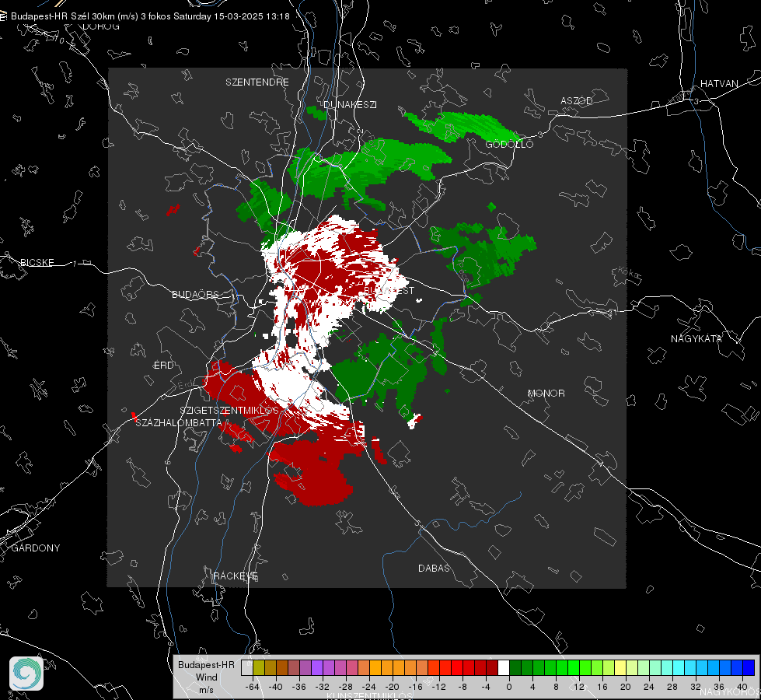Click the SZENTENDRE map label

point(257,82)
